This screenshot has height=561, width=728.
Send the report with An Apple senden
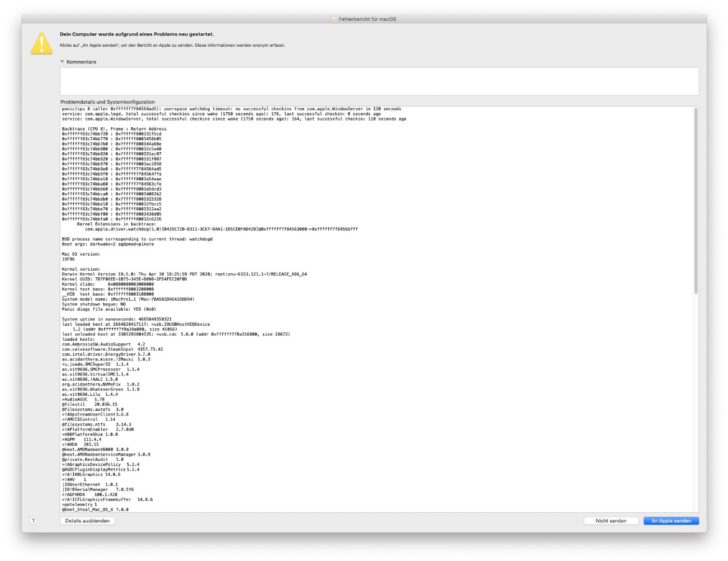point(671,521)
